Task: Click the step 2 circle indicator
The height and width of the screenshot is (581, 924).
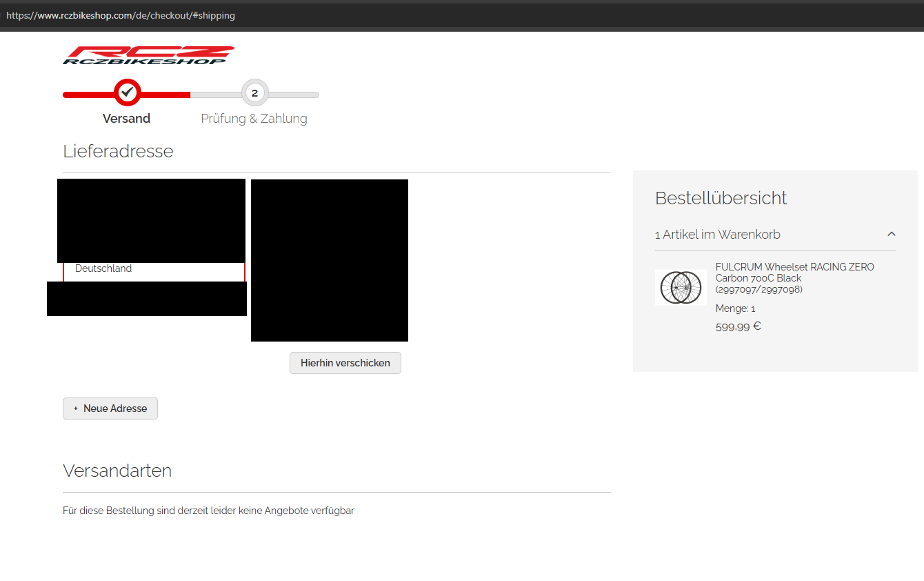Action: 254,93
